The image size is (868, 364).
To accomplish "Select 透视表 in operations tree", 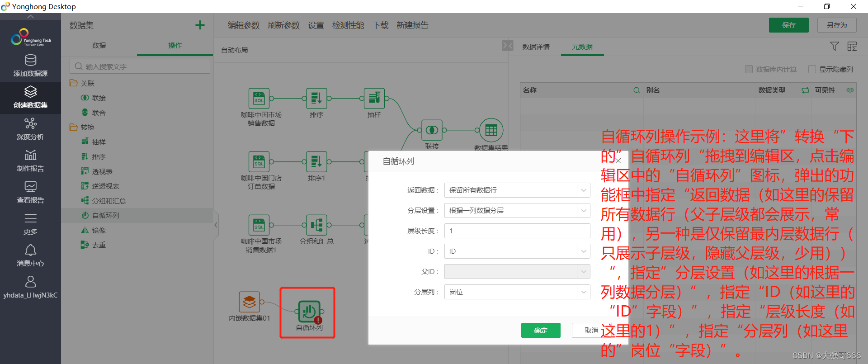I will point(102,171).
